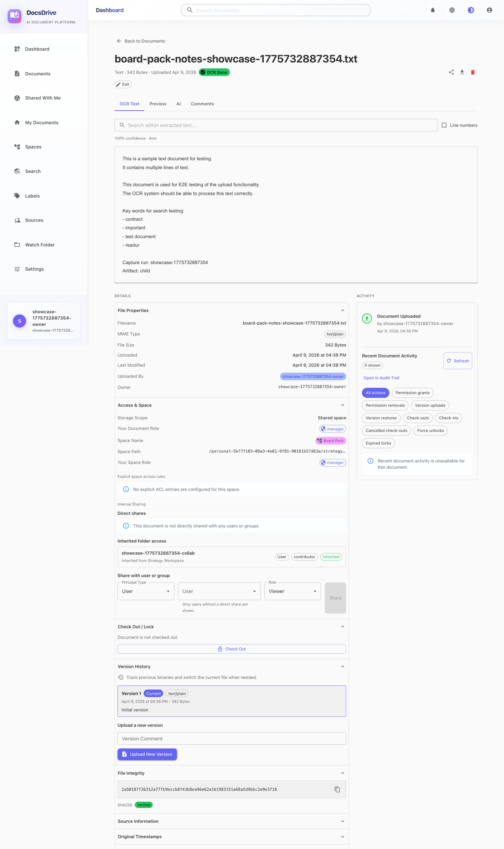Expand the Source Information section
This screenshot has width=504, height=849.
pos(343,821)
